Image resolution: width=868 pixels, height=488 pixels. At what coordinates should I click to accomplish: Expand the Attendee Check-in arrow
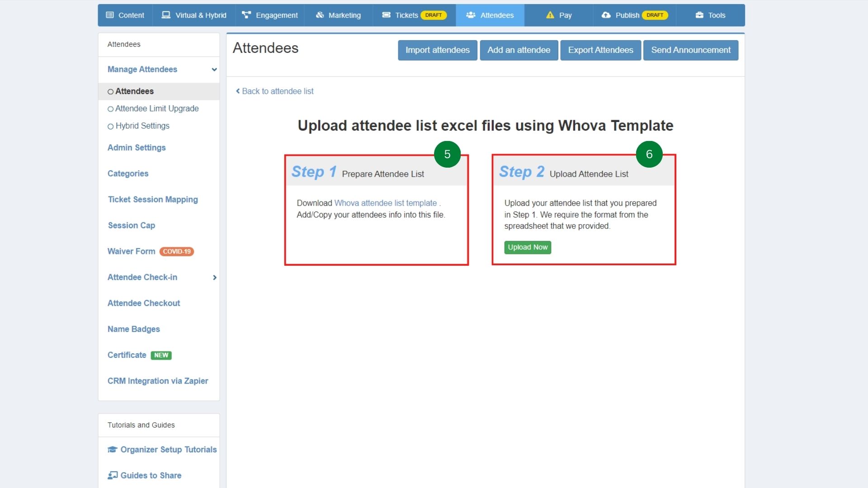pyautogui.click(x=215, y=277)
